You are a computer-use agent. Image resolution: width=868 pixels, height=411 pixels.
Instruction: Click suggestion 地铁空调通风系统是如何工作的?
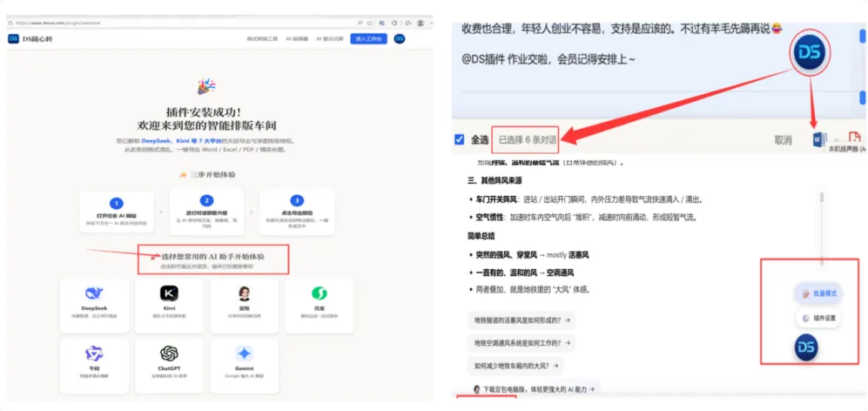(x=521, y=343)
